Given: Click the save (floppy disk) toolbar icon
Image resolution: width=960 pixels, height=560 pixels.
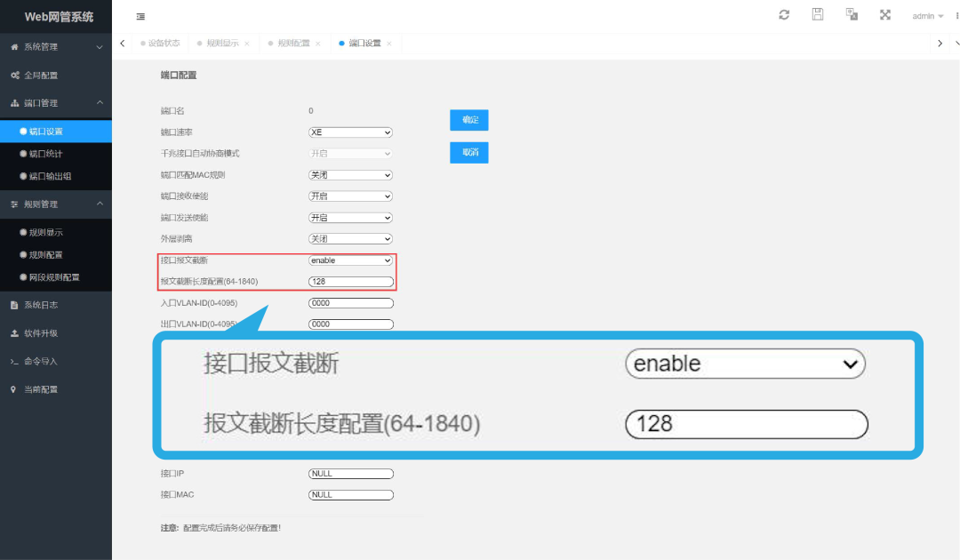Looking at the screenshot, I should (x=817, y=14).
